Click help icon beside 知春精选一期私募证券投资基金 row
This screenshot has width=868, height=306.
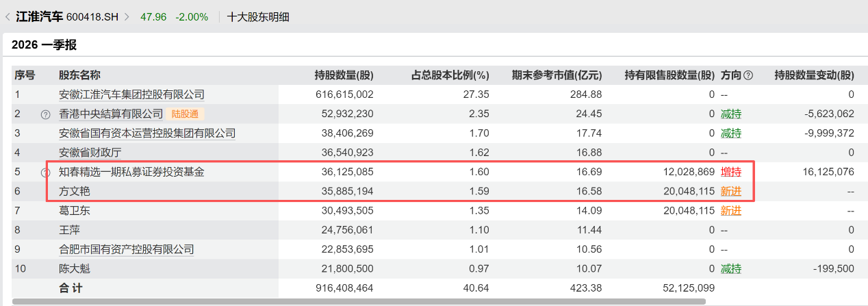click(46, 173)
